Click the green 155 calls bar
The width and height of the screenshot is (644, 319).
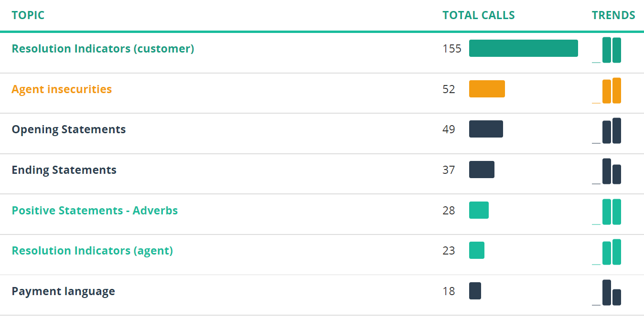click(x=524, y=48)
